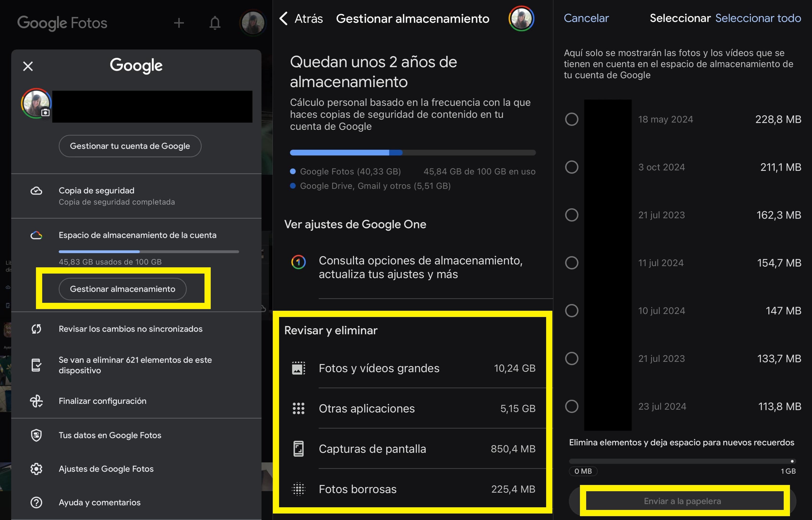Click 'Google Fotos (40,33 GB)' legend
The image size is (812, 520).
350,172
